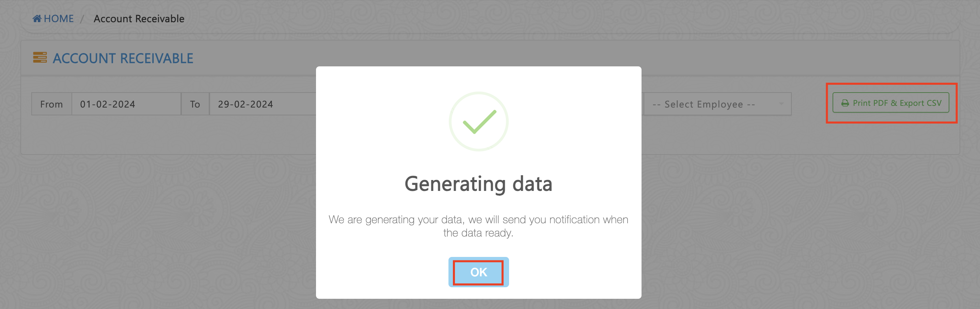The width and height of the screenshot is (980, 309).
Task: Click the printer icon on the export button
Action: tap(845, 103)
